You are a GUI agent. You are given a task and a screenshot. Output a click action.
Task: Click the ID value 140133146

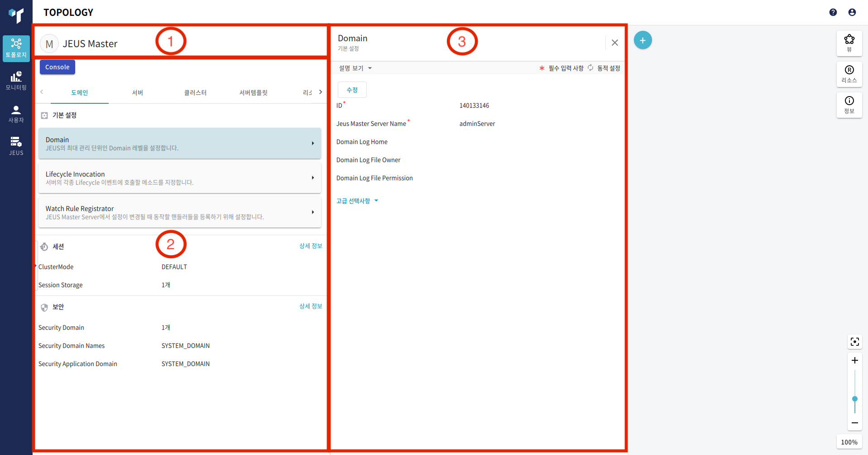pos(474,106)
